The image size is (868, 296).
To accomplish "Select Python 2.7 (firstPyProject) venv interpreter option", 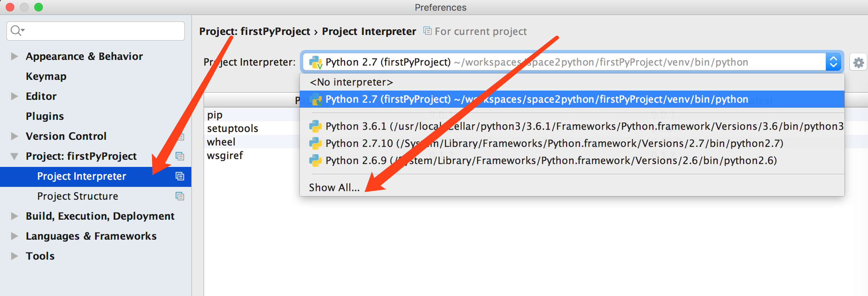I will pyautogui.click(x=572, y=99).
